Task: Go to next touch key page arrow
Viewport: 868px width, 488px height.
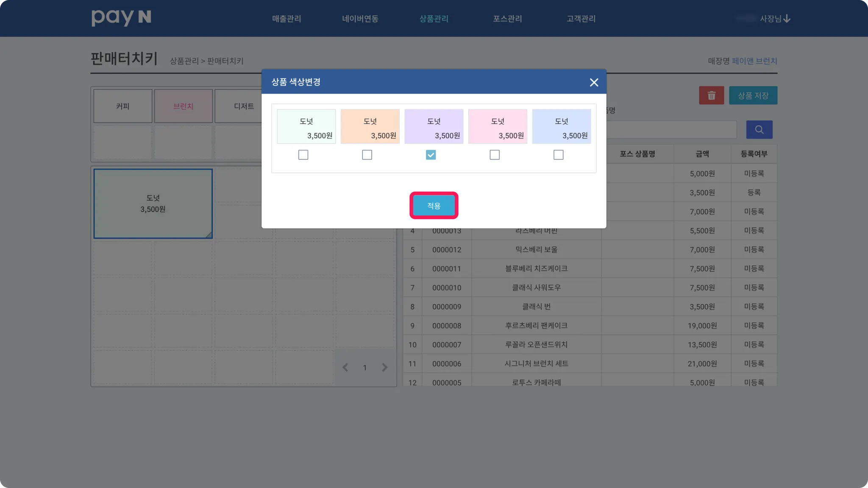Action: point(384,368)
